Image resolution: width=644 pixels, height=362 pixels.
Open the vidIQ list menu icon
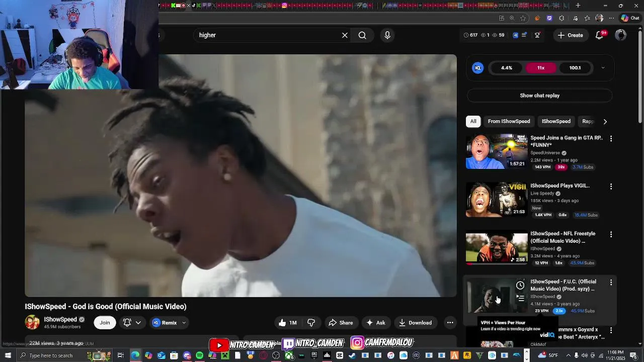point(524,35)
